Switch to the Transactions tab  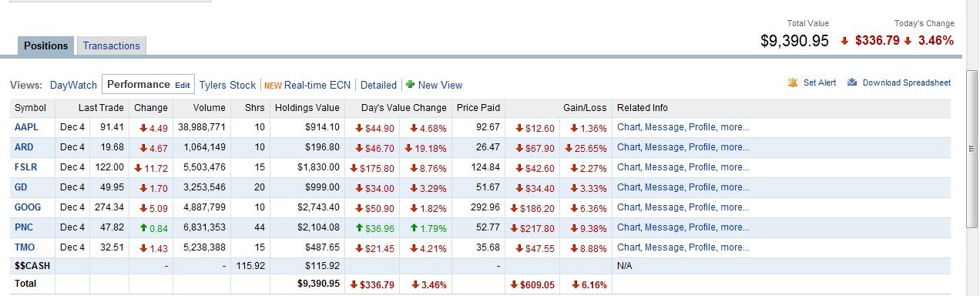[x=111, y=45]
